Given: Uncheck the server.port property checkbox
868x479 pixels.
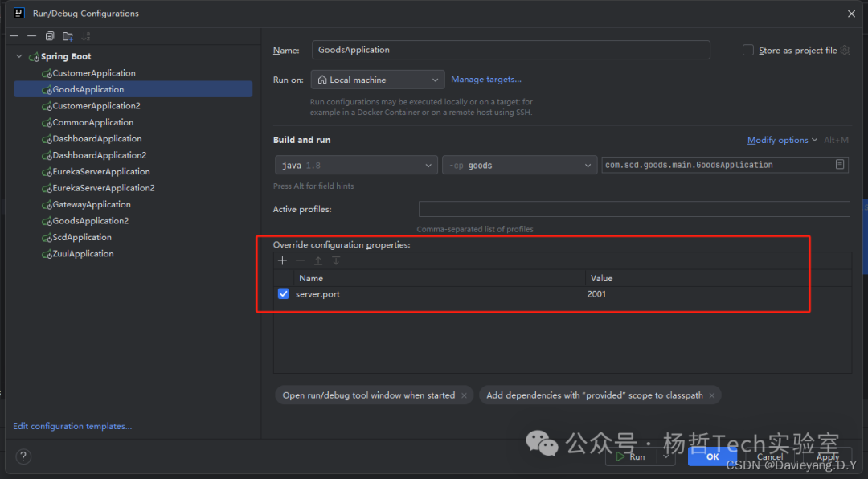Looking at the screenshot, I should (283, 294).
